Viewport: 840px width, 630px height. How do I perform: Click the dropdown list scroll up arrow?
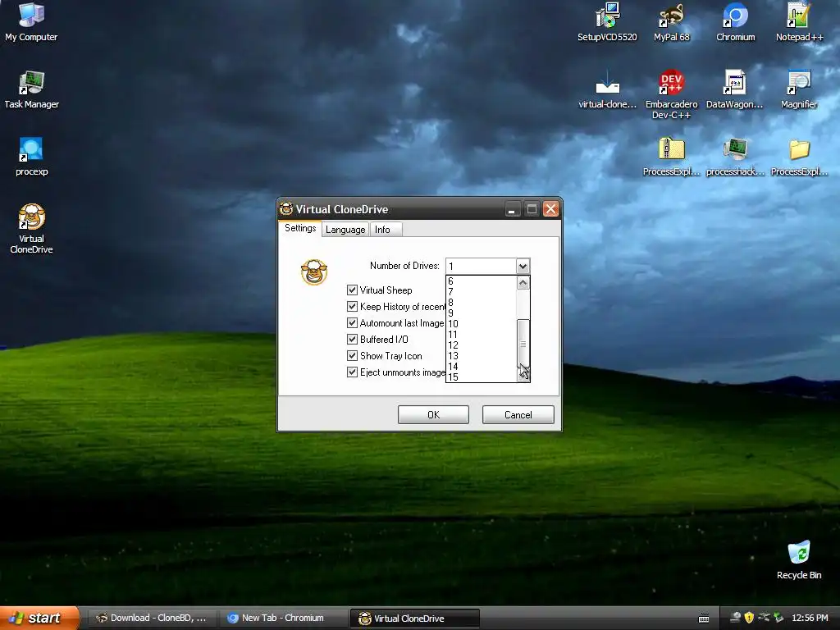(523, 282)
